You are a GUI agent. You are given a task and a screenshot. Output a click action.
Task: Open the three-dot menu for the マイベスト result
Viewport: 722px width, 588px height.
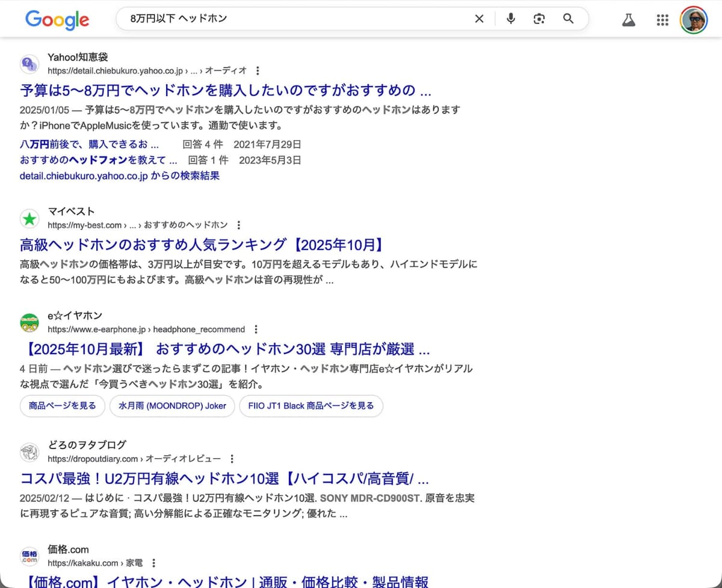click(238, 225)
